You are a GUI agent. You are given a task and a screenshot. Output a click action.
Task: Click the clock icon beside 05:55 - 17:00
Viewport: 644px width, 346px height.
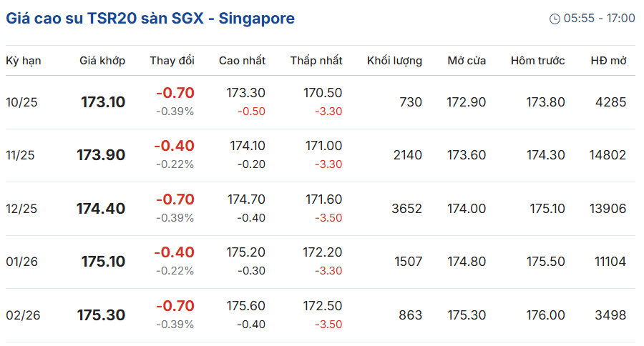[555, 19]
